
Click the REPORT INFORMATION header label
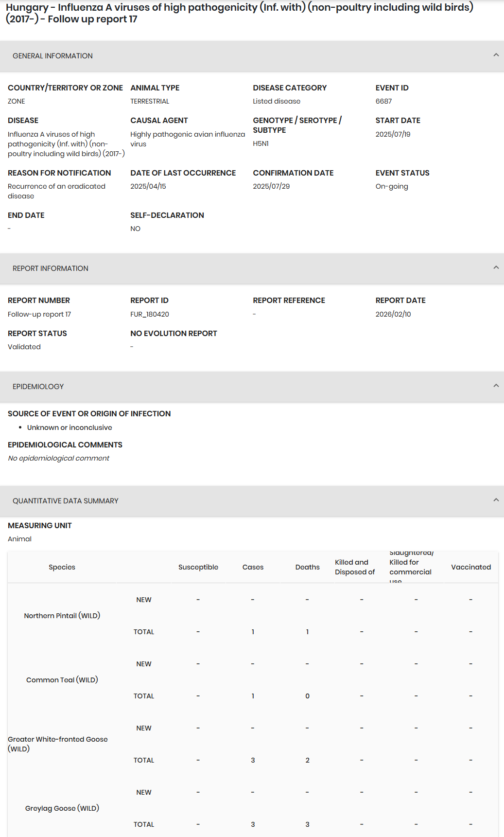(x=51, y=268)
